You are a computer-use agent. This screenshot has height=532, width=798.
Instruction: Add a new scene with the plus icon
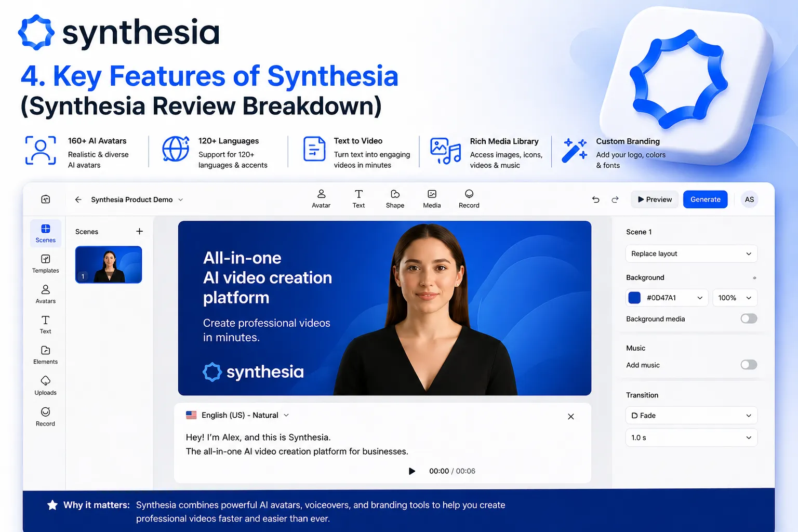point(139,231)
